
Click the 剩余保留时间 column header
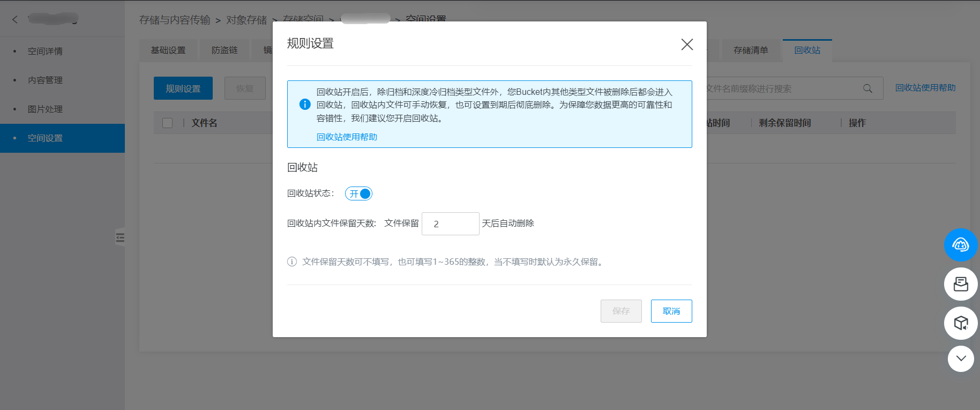tap(785, 123)
